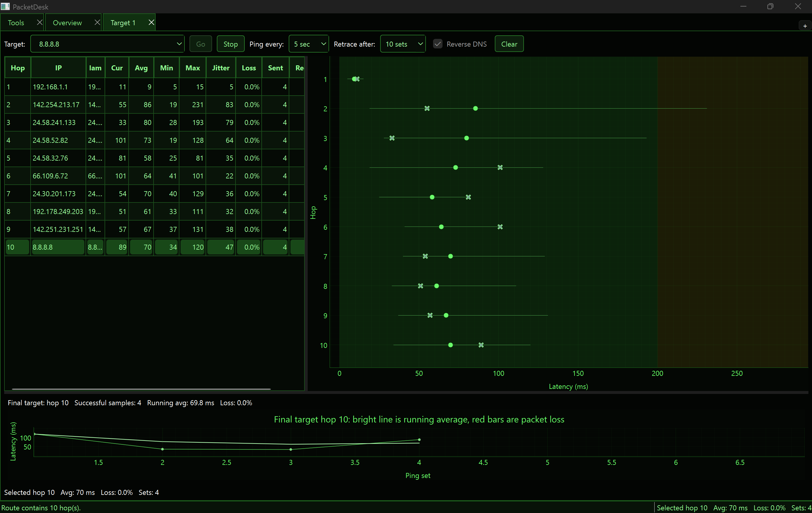Click hop 6 current X marker on chart
The width and height of the screenshot is (812, 513).
tap(500, 227)
